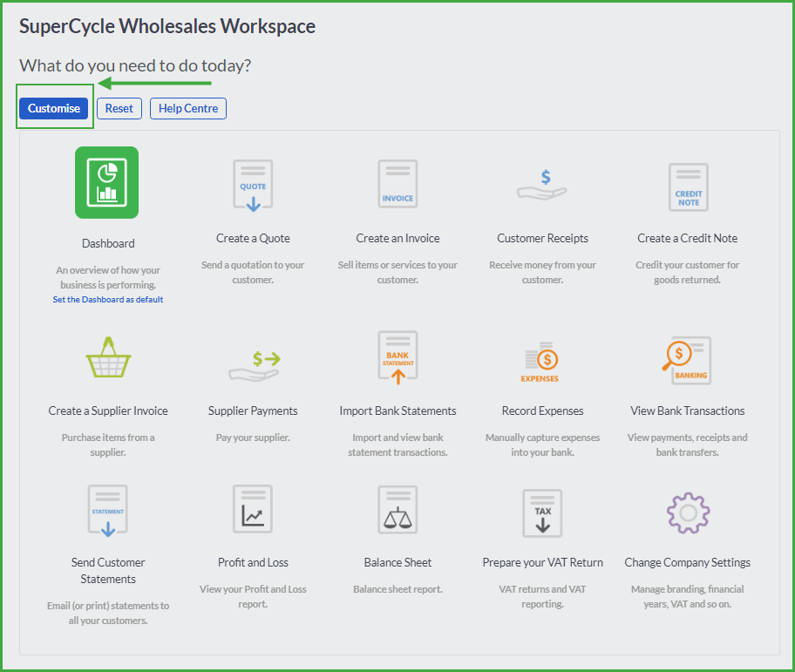Open Prepare your VAT Return label
This screenshot has width=795, height=672.
(x=542, y=562)
